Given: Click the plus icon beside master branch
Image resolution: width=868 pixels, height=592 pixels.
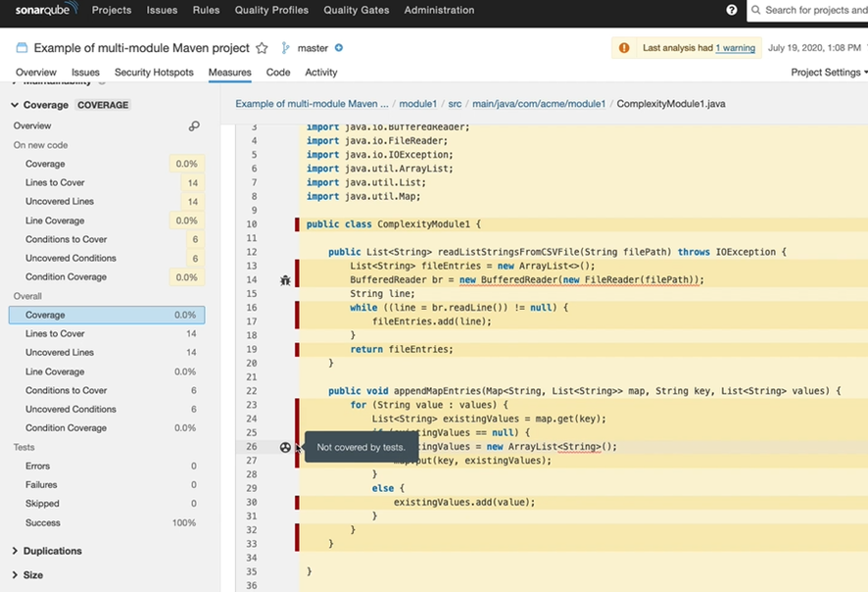Looking at the screenshot, I should pos(339,48).
